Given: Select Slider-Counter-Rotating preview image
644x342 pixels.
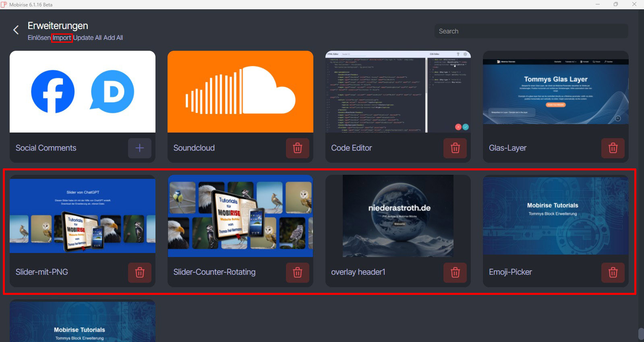Looking at the screenshot, I should click(x=240, y=216).
